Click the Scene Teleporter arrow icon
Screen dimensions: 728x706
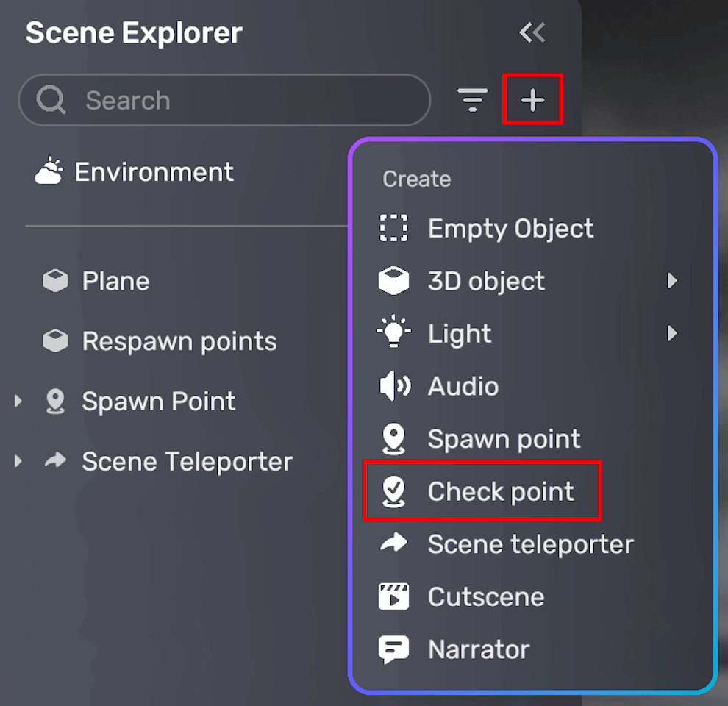point(55,461)
